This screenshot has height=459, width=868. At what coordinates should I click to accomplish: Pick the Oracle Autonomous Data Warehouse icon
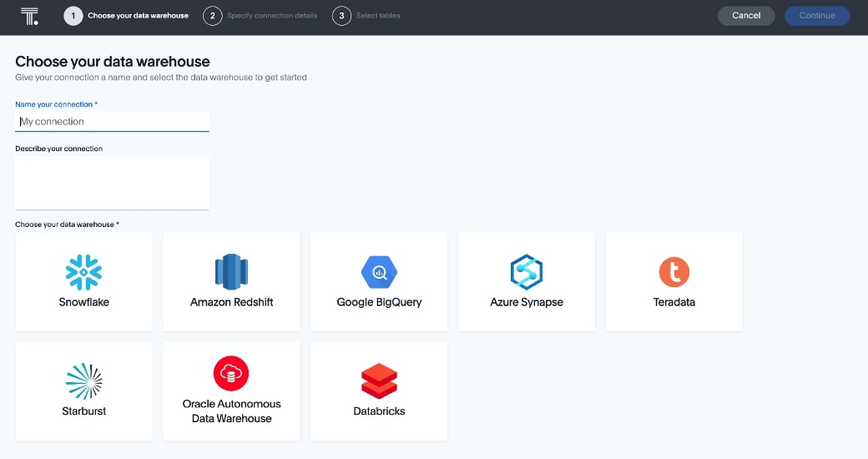coord(231,373)
